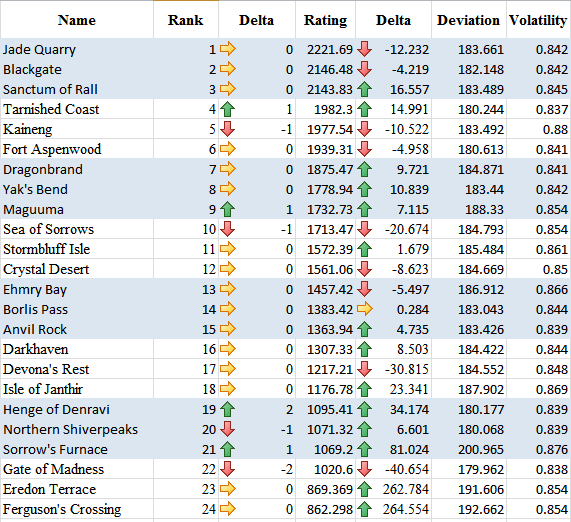Click the red rating arrow next to Blackgate's 2146.48

click(x=365, y=69)
